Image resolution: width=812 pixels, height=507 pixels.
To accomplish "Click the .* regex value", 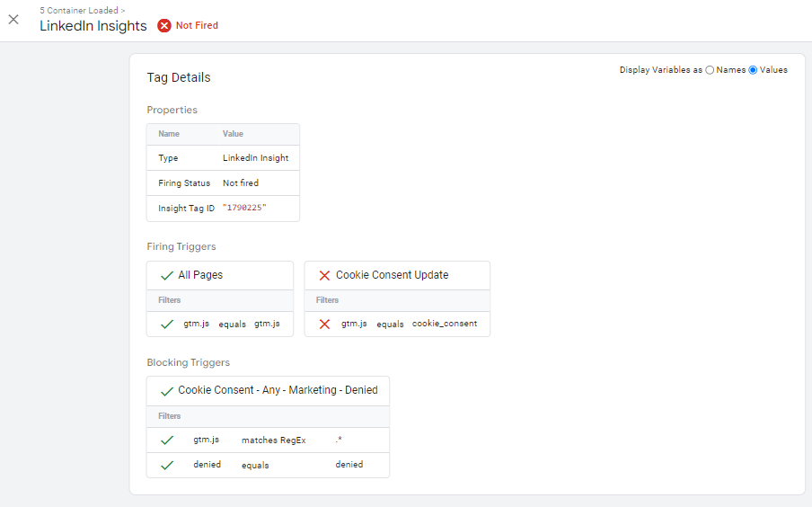I will click(x=339, y=439).
